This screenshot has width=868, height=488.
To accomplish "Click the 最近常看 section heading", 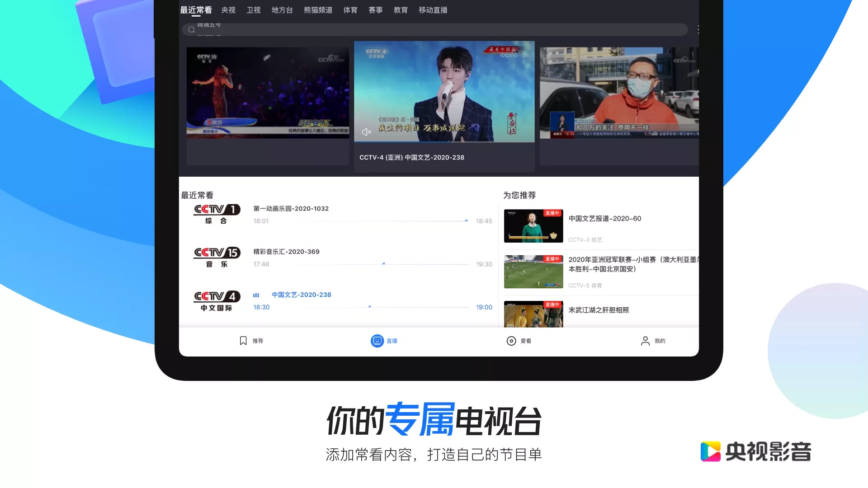I will (197, 195).
